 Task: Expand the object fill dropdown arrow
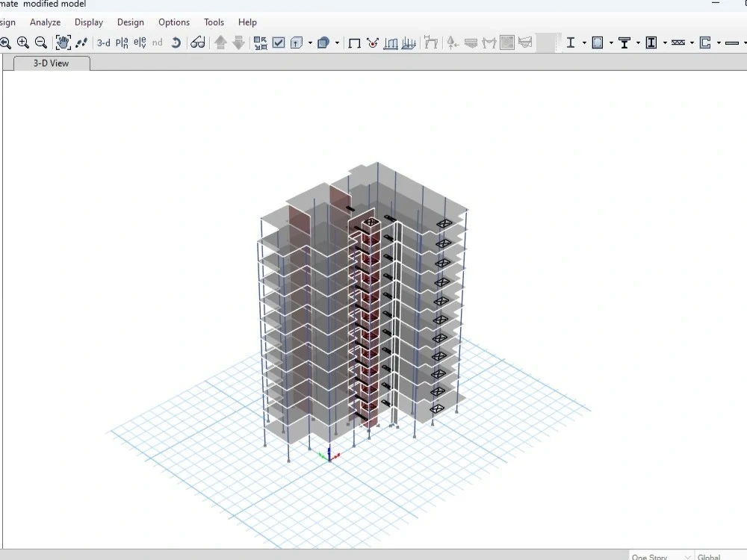point(338,43)
